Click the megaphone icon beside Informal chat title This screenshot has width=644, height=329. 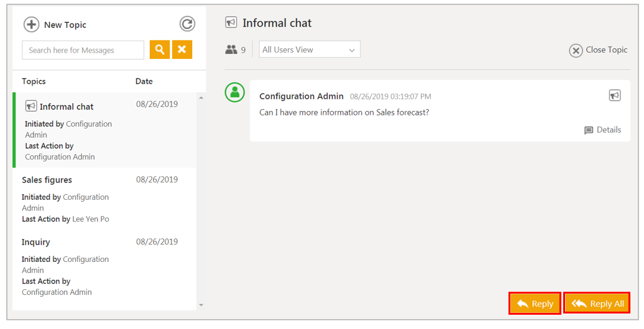click(231, 23)
